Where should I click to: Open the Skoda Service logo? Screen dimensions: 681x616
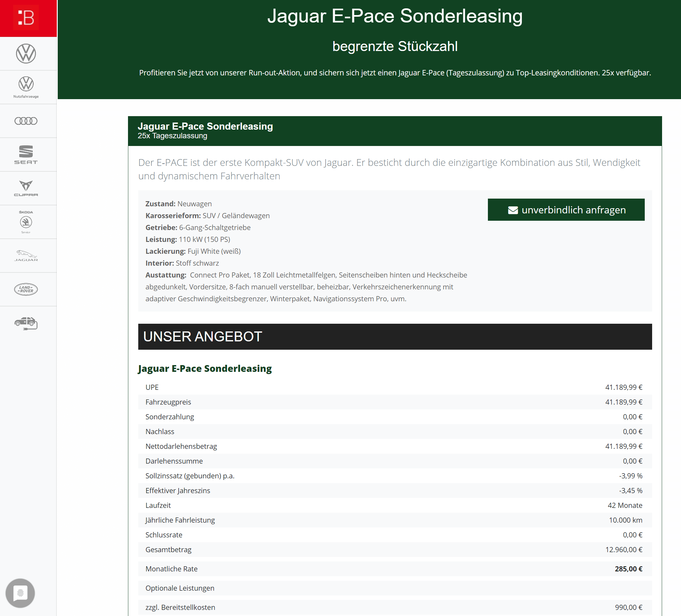pos(26,222)
